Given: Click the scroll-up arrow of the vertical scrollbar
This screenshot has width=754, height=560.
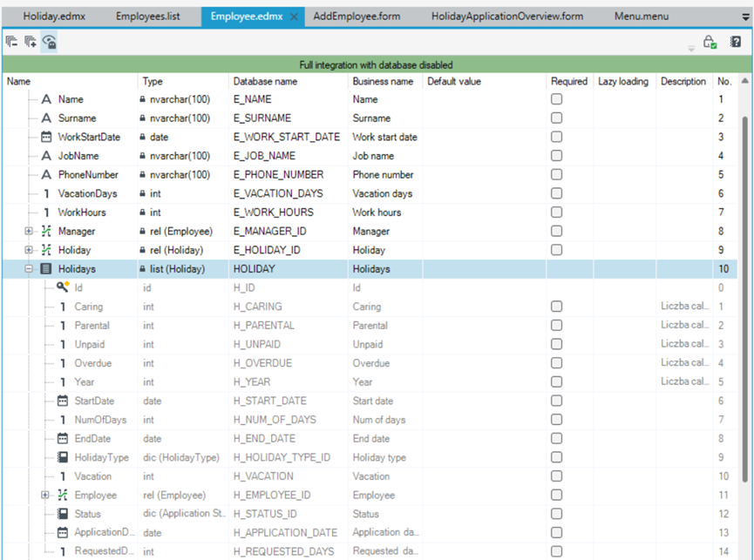Looking at the screenshot, I should pos(745,81).
